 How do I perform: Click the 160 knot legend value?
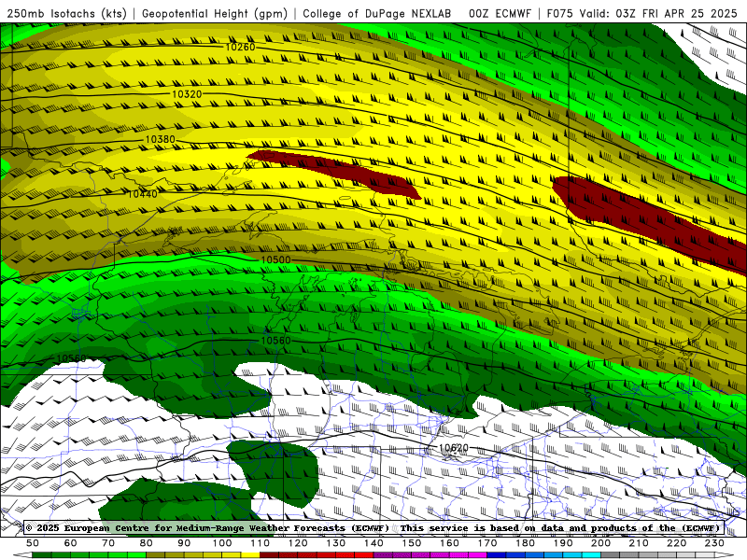pos(449,543)
